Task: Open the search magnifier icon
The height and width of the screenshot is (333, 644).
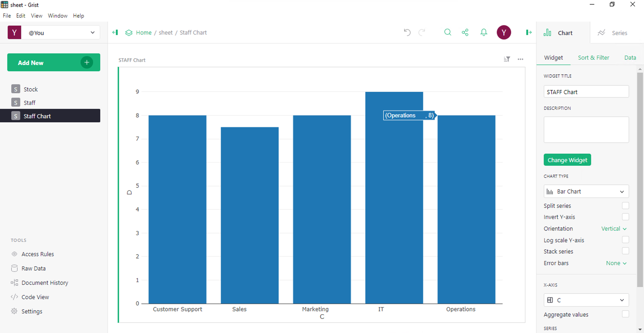Action: [448, 32]
